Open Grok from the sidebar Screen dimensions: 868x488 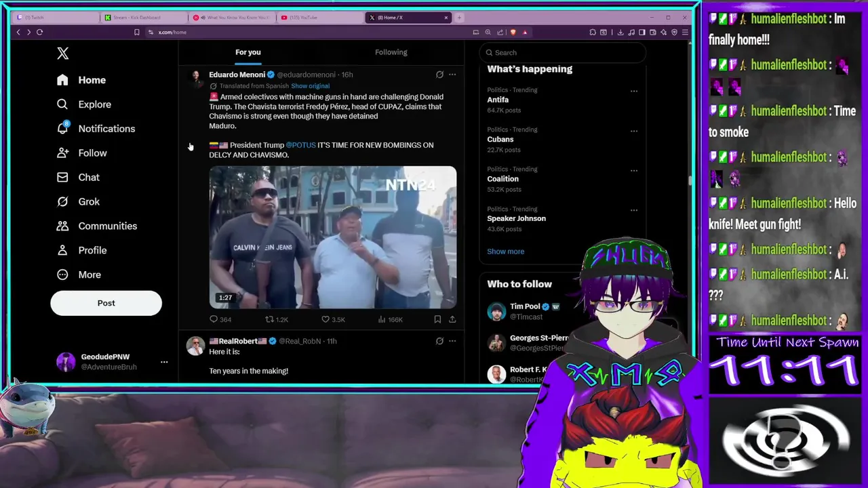[x=78, y=202]
